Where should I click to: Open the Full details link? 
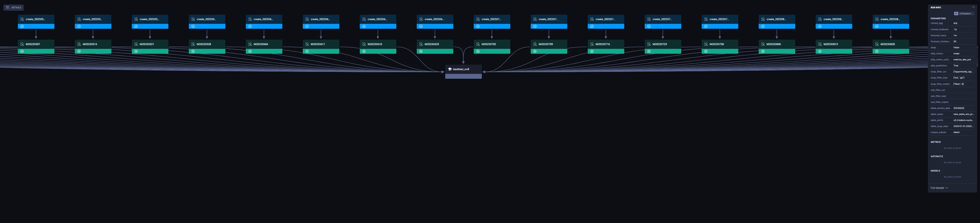(x=939, y=188)
